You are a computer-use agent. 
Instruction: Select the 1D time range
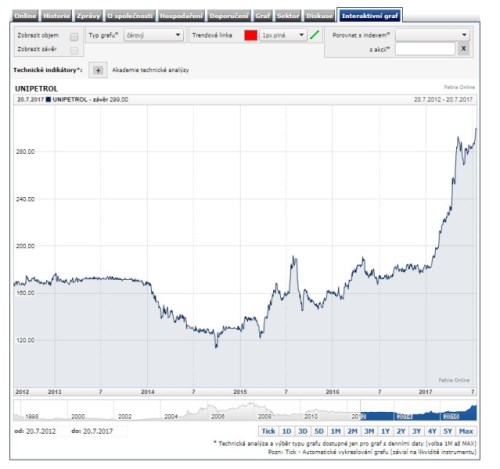(286, 431)
